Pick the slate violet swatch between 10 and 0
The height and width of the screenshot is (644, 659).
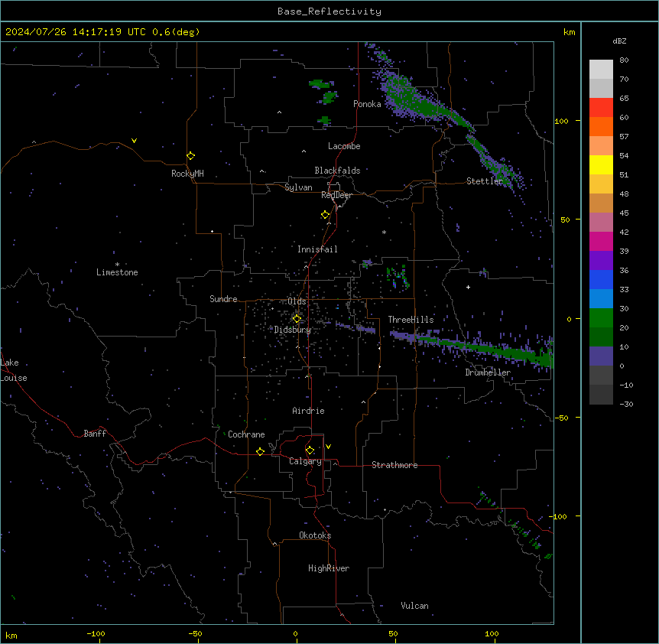[601, 356]
